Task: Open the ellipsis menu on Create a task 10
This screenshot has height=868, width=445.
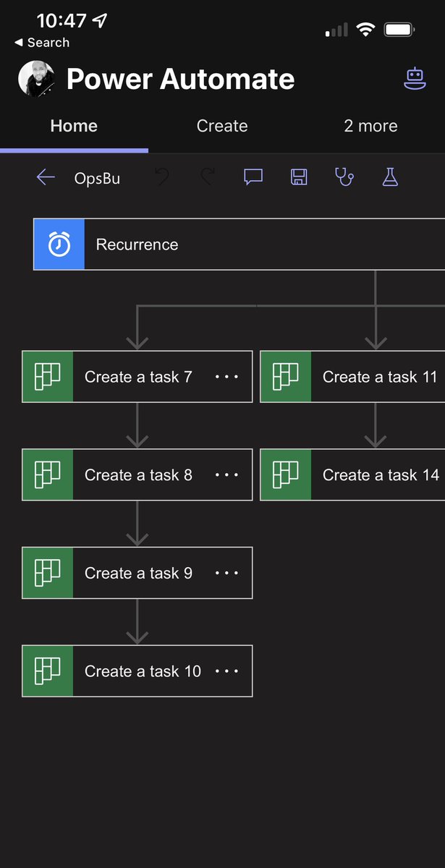Action: click(226, 671)
